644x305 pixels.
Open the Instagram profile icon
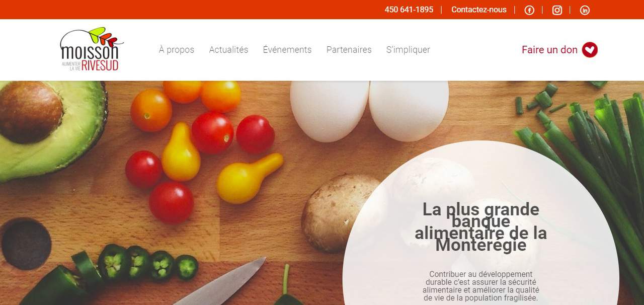(557, 10)
